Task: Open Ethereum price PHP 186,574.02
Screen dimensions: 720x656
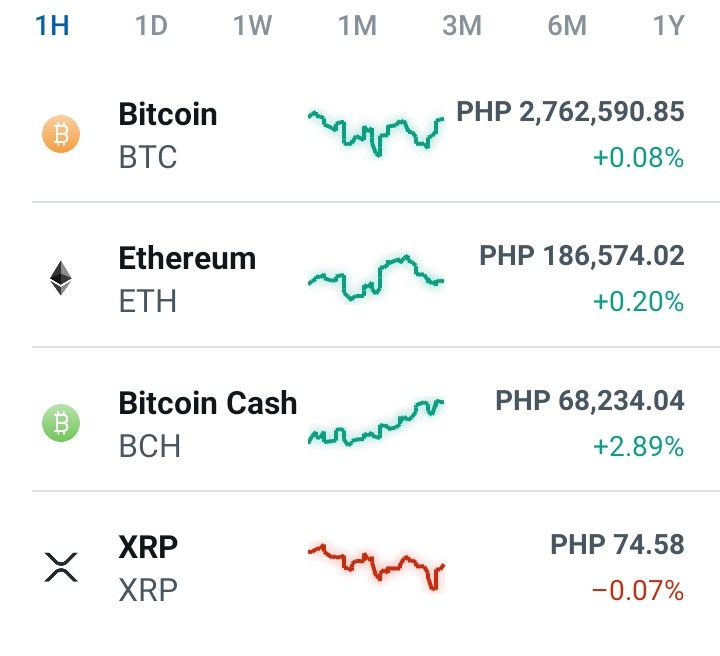Action: click(x=582, y=256)
